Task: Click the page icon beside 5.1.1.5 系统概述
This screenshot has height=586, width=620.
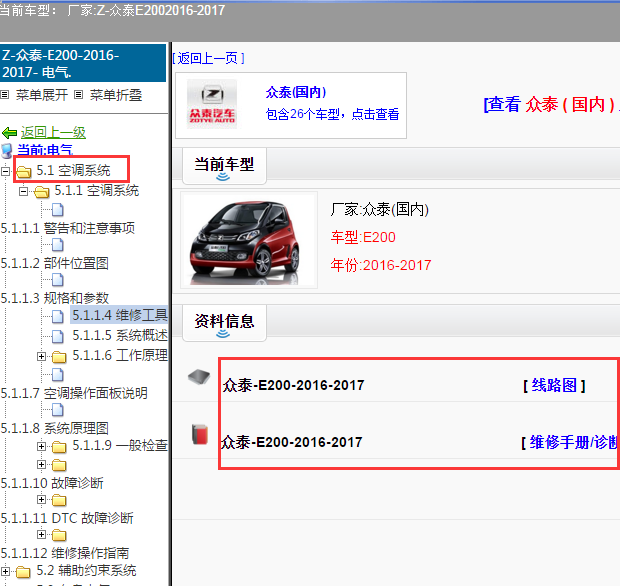Action: coord(58,336)
